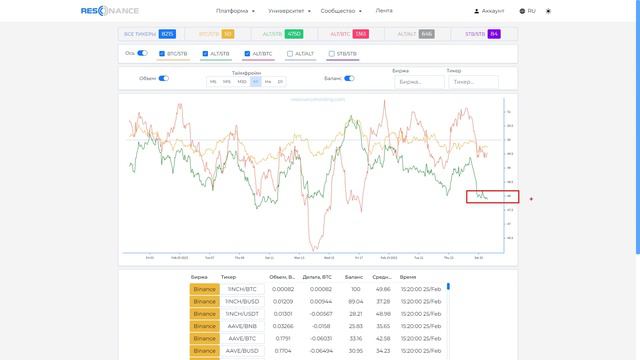
Task: Click the Resonance logo
Action: pos(110,11)
